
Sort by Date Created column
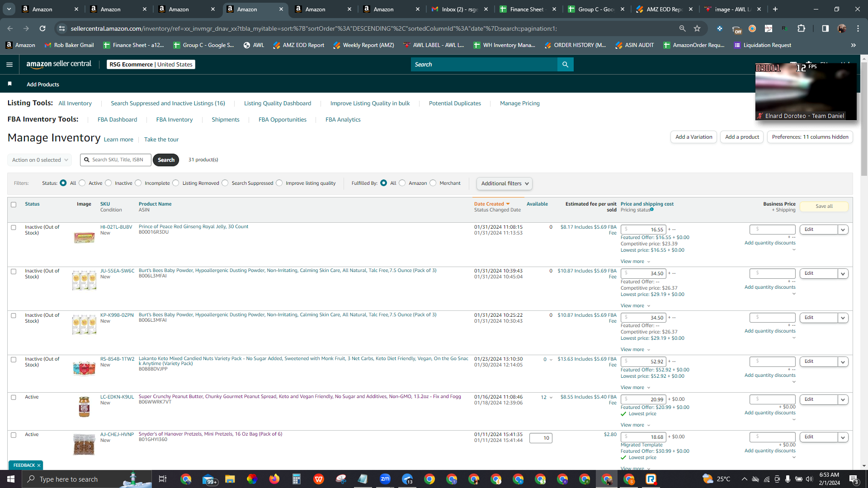click(492, 204)
